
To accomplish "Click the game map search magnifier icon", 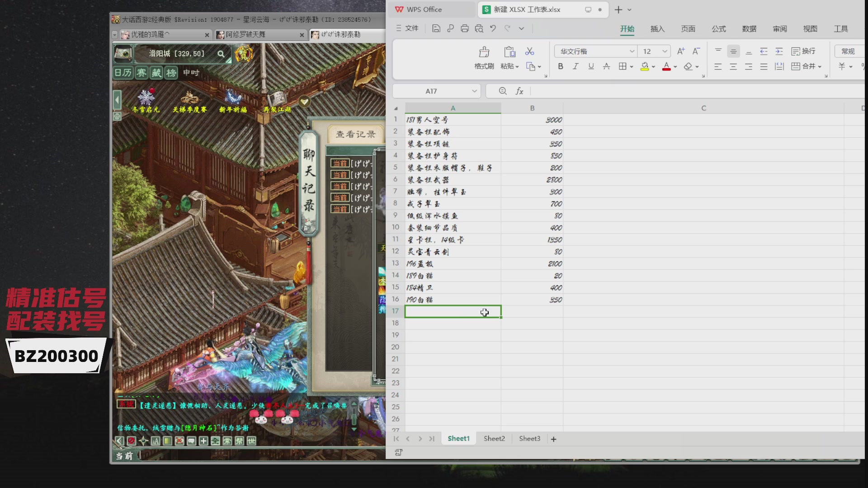I will (221, 54).
